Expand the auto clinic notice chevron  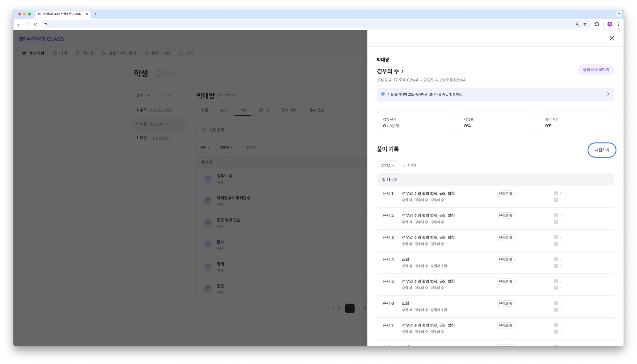pos(608,94)
